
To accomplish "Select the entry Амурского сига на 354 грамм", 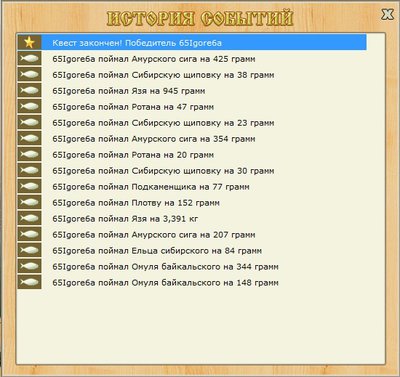I will [192, 139].
